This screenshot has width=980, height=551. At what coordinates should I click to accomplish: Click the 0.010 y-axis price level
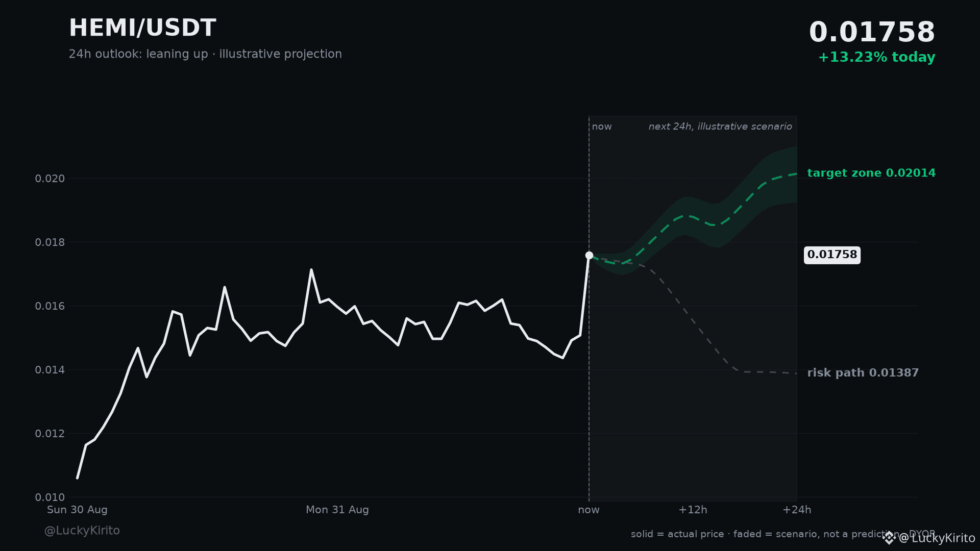(50, 497)
